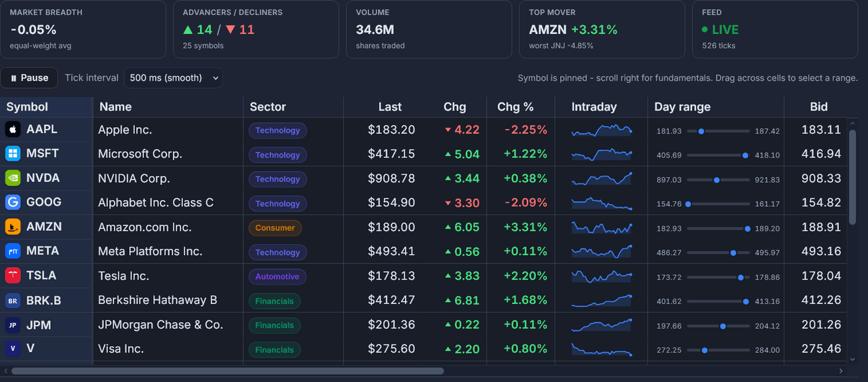
Task: Select the JPMorgan Chase & Co. cell
Action: point(167,325)
